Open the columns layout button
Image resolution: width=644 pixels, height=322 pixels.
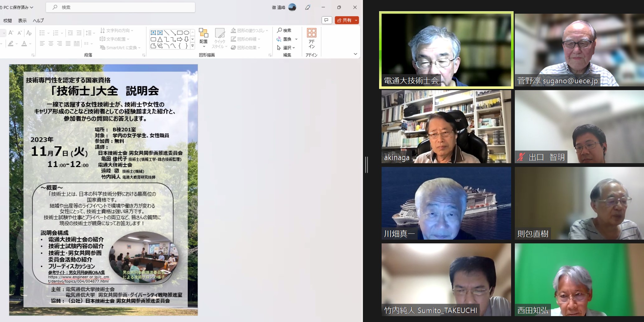[88, 44]
